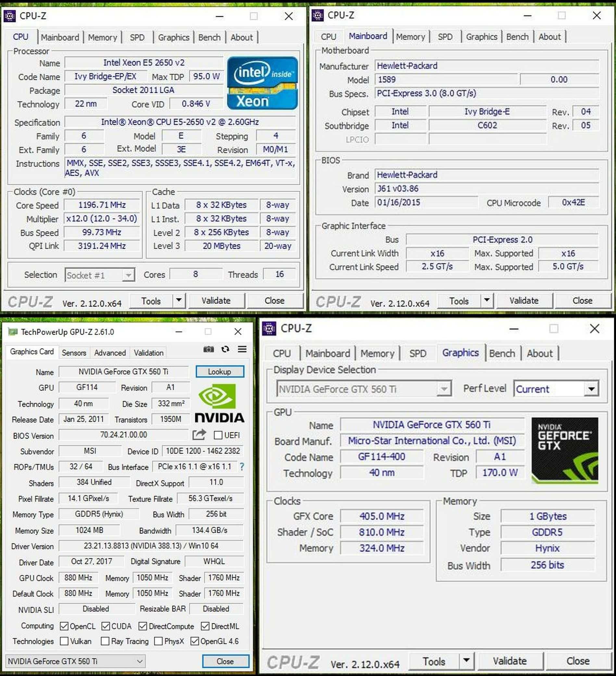
Task: Click Device ID 10DE 1200 - 1462 2382
Action: pos(203,451)
